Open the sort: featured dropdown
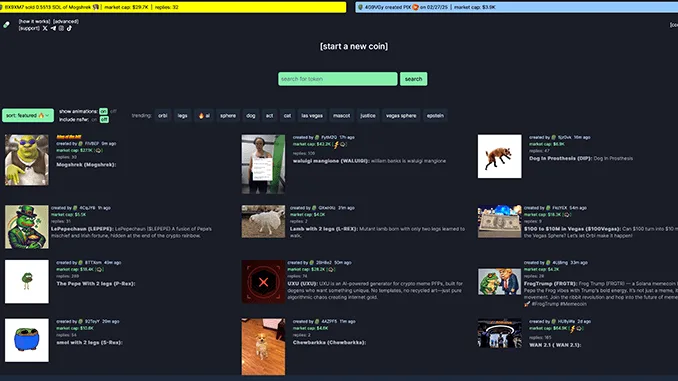 28,115
